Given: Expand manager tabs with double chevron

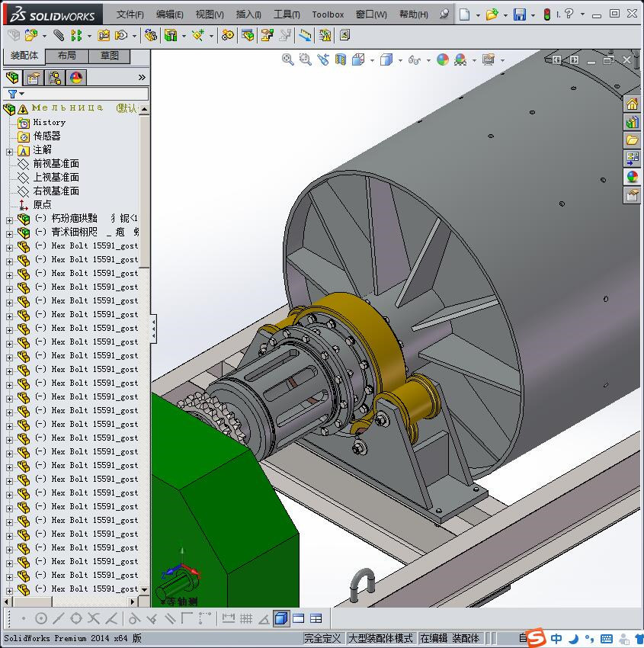Looking at the screenshot, I should 142,78.
